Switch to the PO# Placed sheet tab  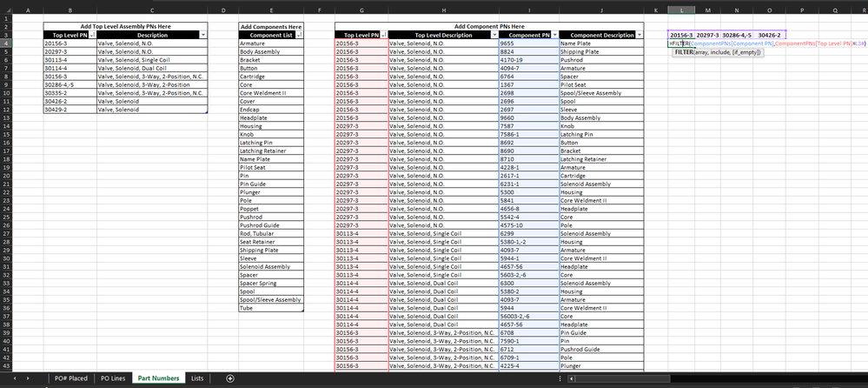pyautogui.click(x=71, y=378)
